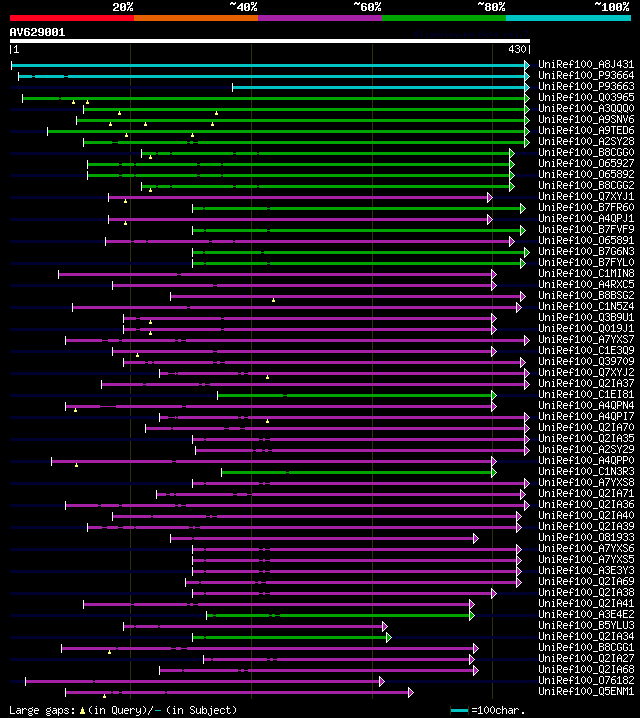Click the UniRef100_A2SY28 label
640x718 pixels.
pyautogui.click(x=586, y=141)
